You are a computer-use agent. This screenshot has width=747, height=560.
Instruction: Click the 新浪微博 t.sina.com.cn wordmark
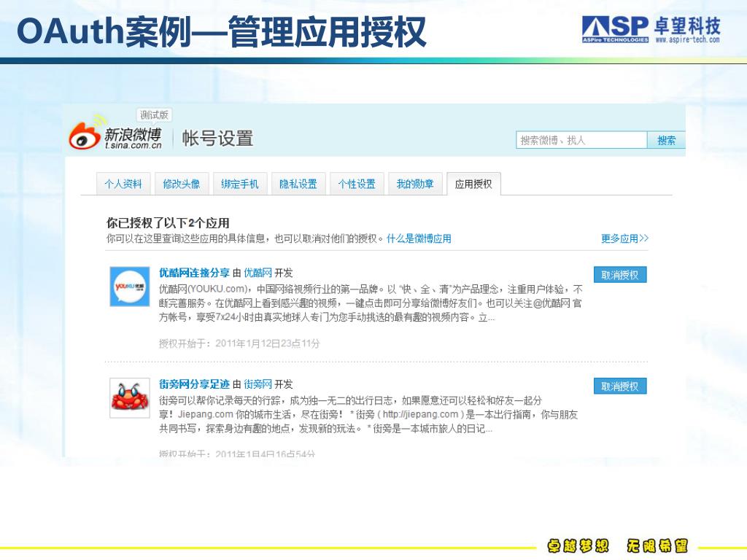coord(133,138)
